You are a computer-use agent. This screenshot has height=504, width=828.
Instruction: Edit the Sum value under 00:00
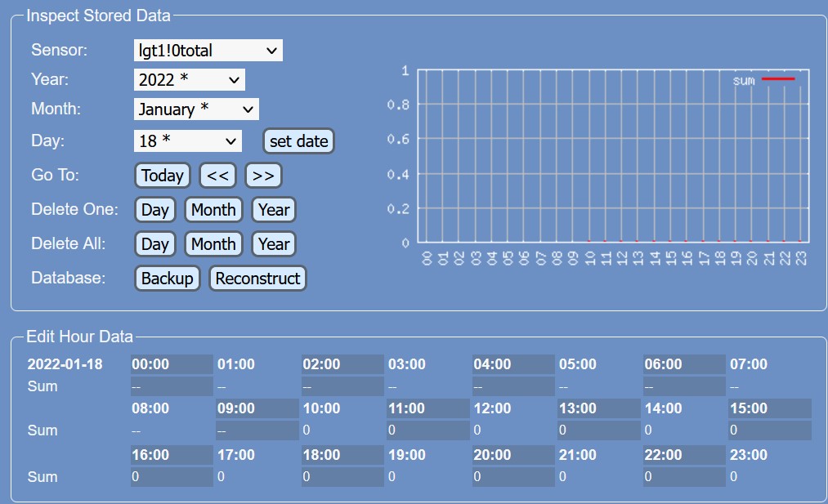(x=172, y=386)
